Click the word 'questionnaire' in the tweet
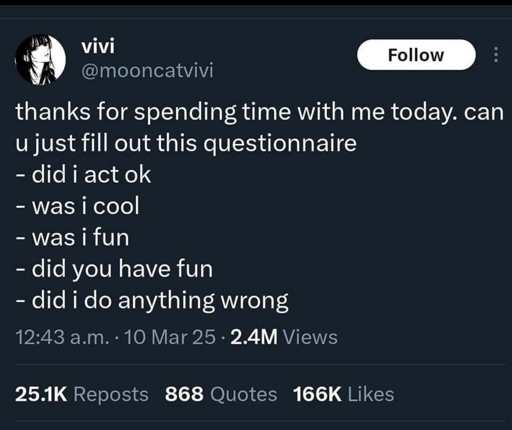The image size is (512, 430). click(x=280, y=144)
